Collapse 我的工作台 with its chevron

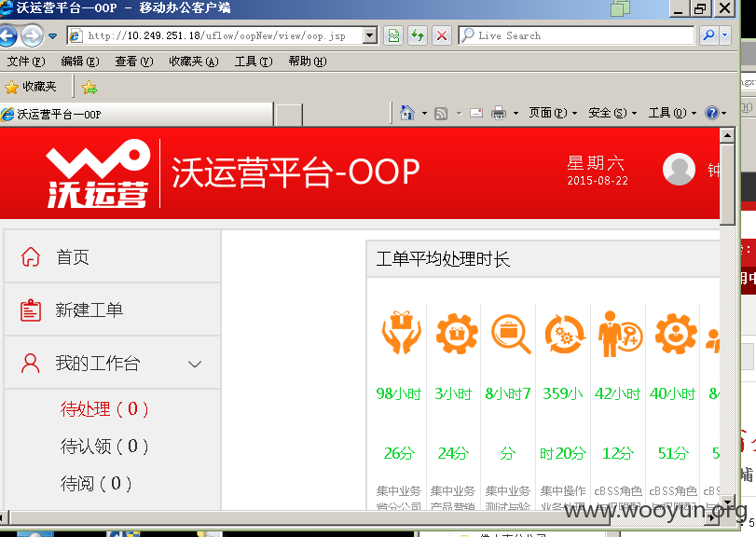click(195, 364)
